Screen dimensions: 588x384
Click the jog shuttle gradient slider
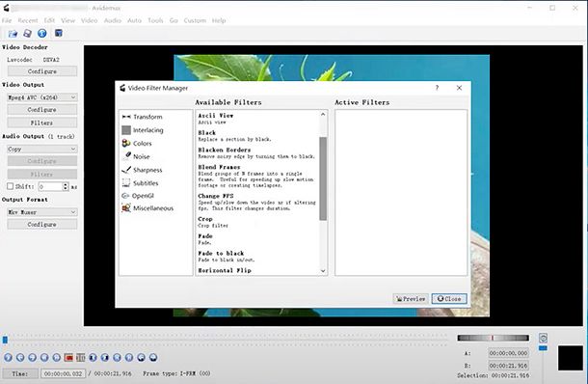click(x=493, y=338)
